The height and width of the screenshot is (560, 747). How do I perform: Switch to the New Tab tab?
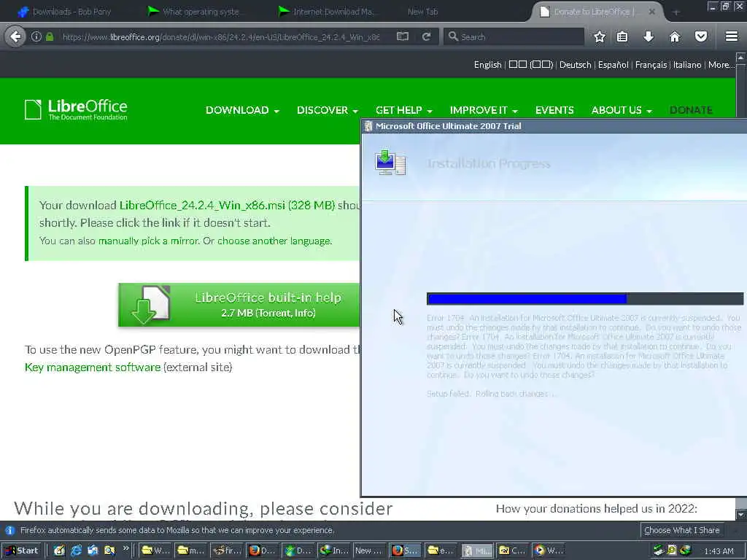[422, 12]
